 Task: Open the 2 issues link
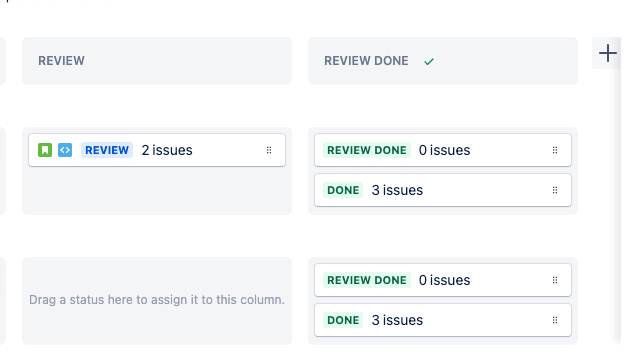pos(167,150)
